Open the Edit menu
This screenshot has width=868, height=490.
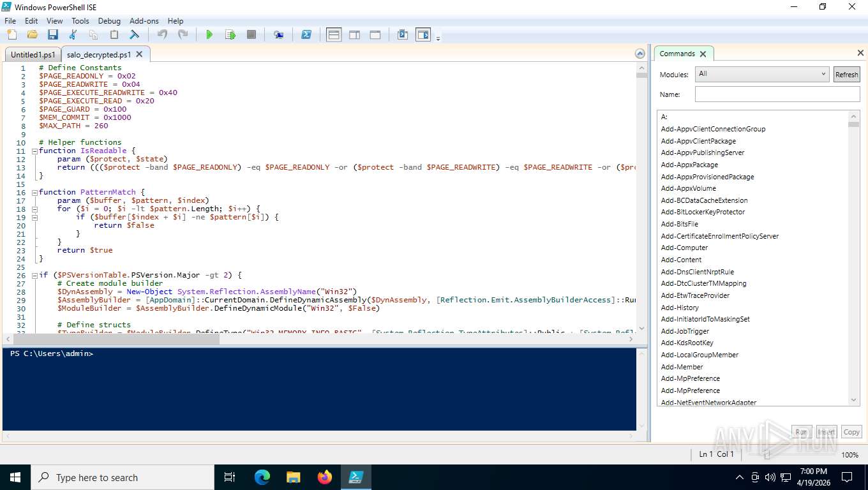(x=31, y=20)
